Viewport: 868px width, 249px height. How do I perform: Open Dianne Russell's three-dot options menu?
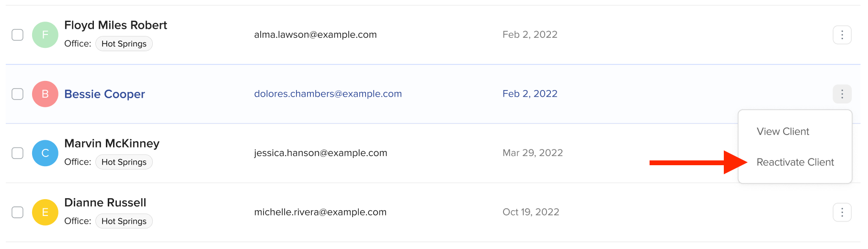click(x=842, y=212)
